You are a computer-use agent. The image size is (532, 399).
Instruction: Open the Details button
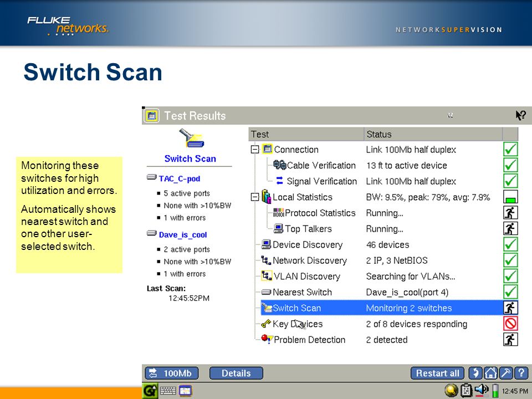[x=236, y=373]
